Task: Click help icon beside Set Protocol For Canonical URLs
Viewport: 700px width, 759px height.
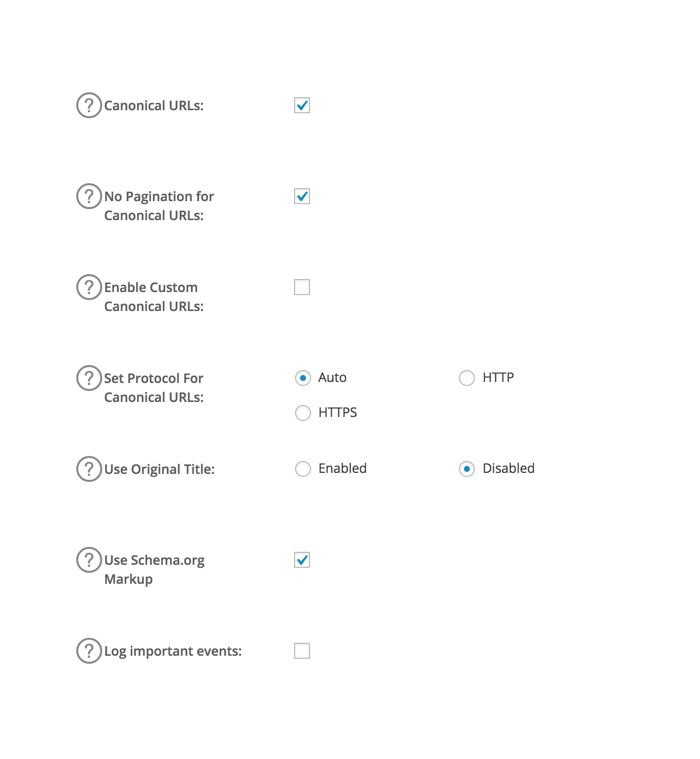Action: click(89, 378)
